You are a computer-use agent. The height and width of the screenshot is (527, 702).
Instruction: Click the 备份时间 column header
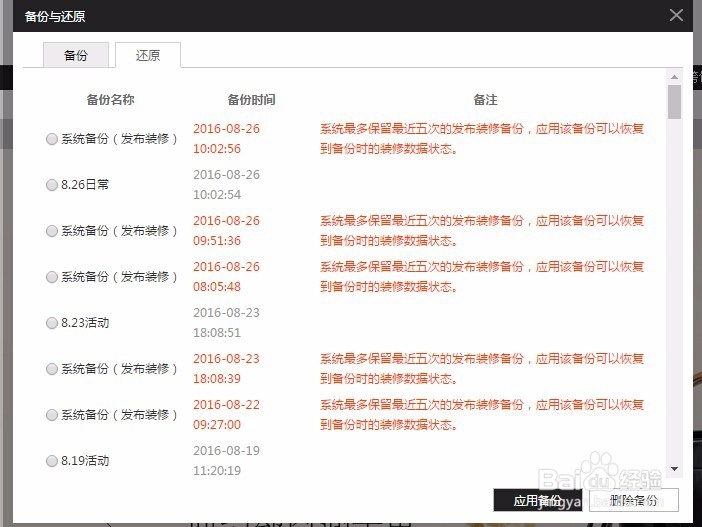(251, 99)
